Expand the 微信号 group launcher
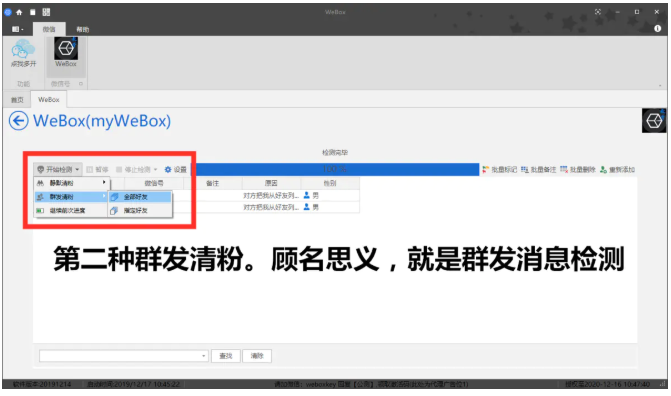The image size is (671, 396). click(x=81, y=84)
